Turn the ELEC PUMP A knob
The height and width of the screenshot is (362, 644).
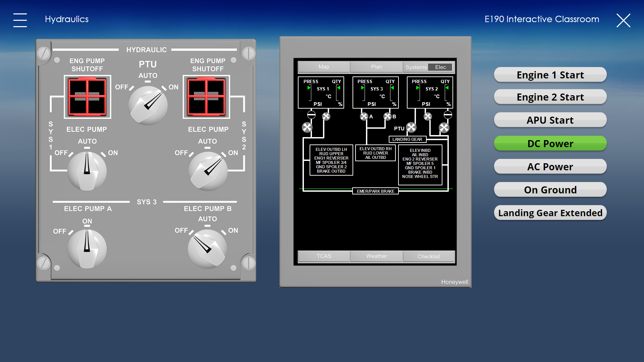click(87, 249)
